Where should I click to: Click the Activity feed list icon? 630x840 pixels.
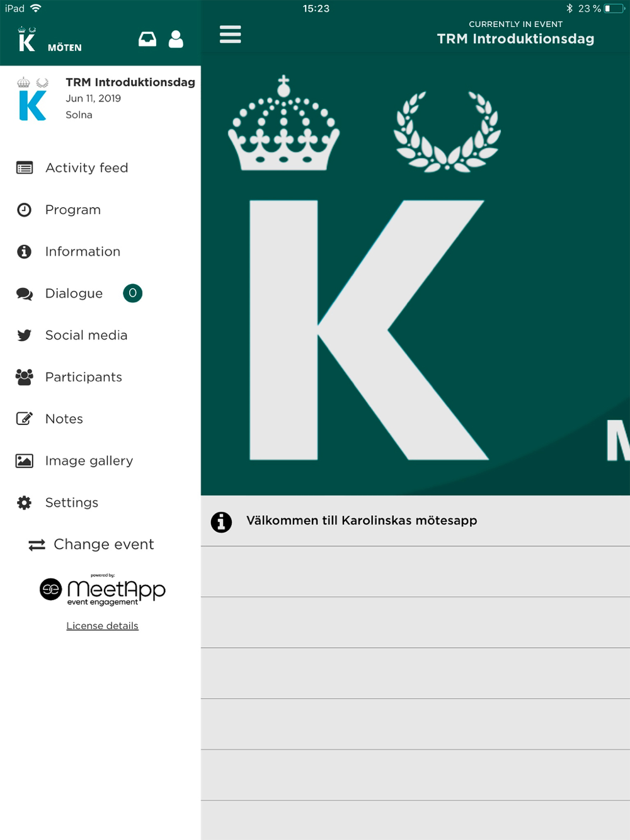click(x=25, y=167)
